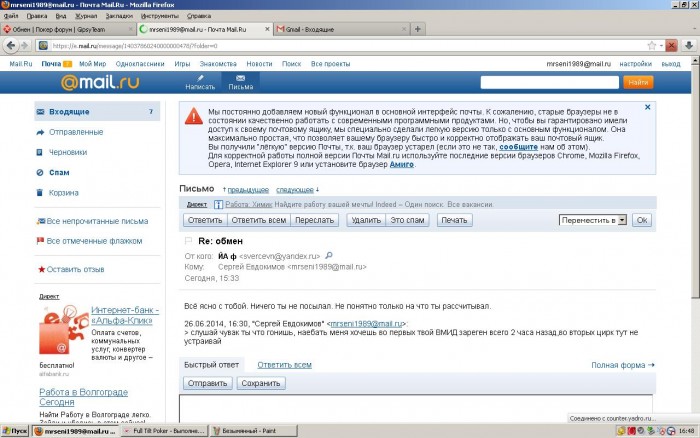
Task: Dismiss the browser warning with the X
Action: click(647, 107)
